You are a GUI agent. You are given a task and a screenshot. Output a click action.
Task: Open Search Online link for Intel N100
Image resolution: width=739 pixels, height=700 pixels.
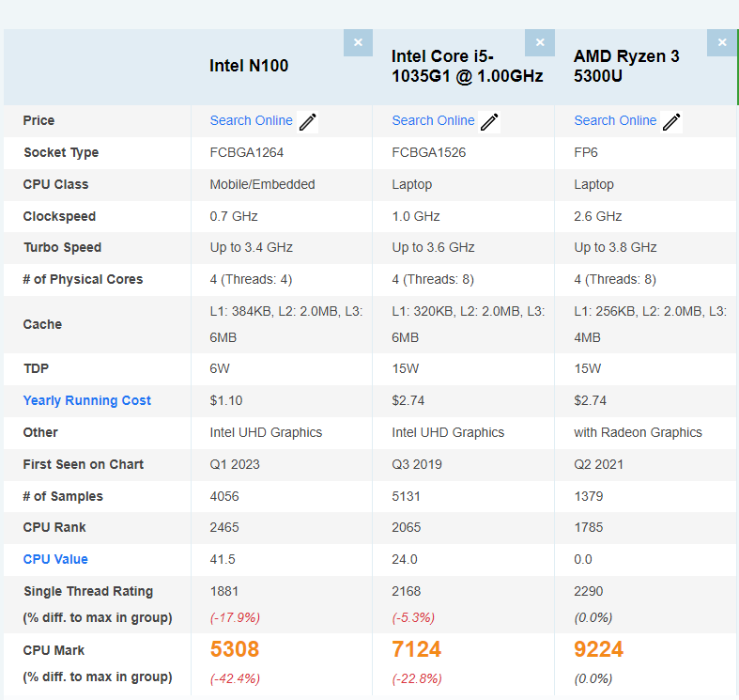coord(252,121)
